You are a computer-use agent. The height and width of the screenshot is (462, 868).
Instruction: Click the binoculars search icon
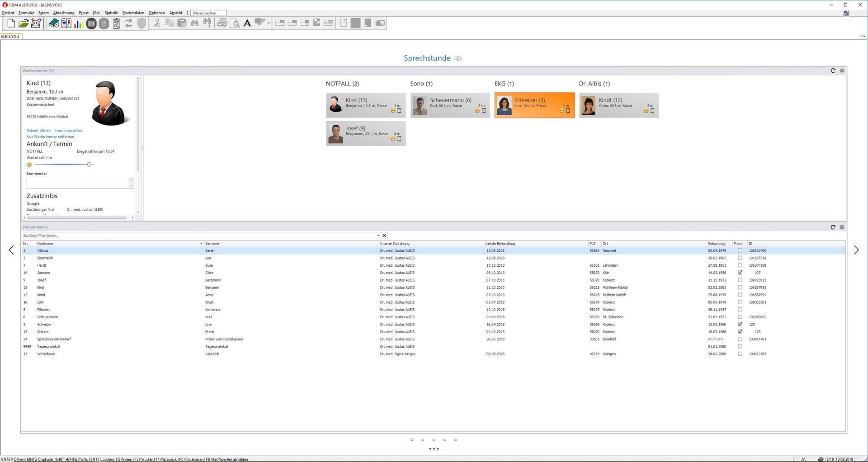[x=195, y=24]
